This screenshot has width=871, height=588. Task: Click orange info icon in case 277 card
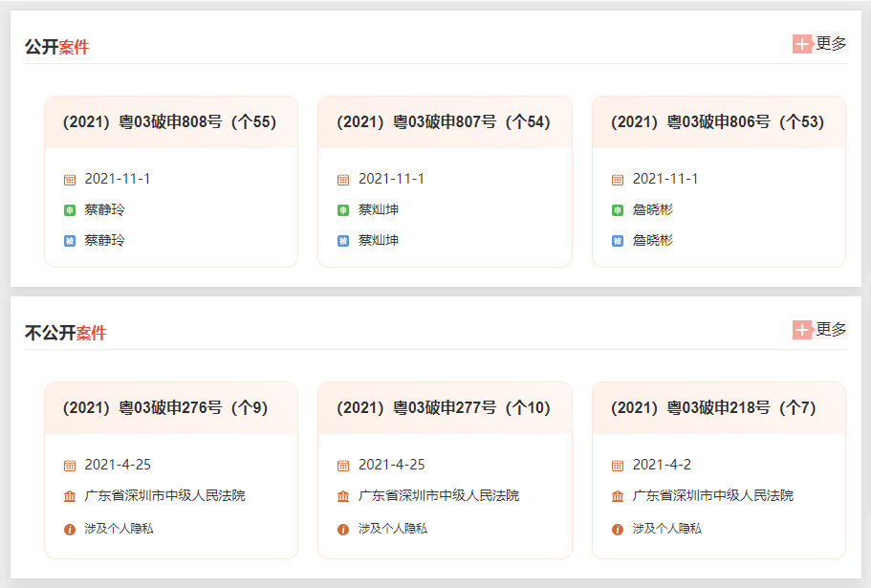tap(343, 529)
